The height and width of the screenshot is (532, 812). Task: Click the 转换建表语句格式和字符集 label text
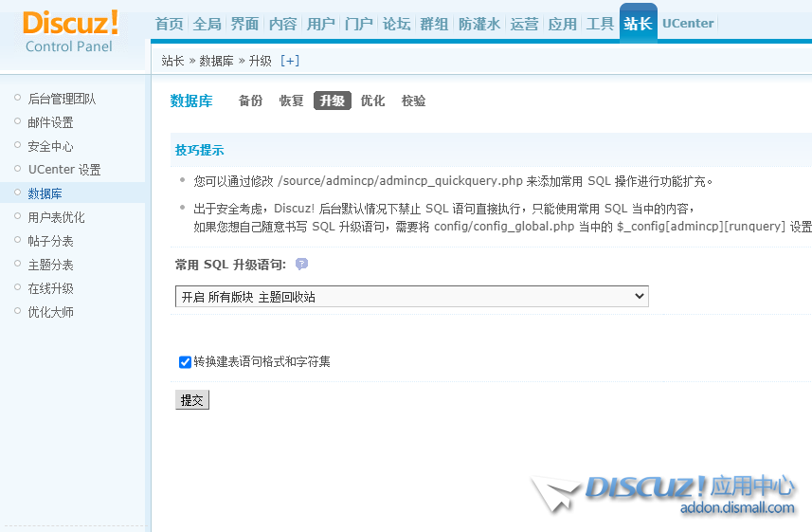pyautogui.click(x=262, y=362)
